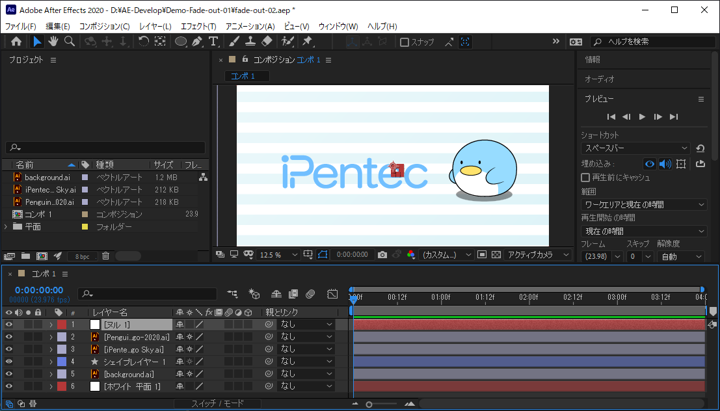The width and height of the screenshot is (720, 411).
Task: Select the Clone Stamp tool
Action: (x=250, y=42)
